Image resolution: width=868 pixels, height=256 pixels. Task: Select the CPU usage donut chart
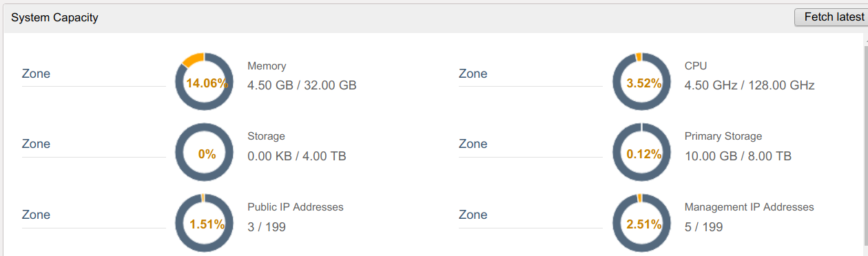coord(642,83)
